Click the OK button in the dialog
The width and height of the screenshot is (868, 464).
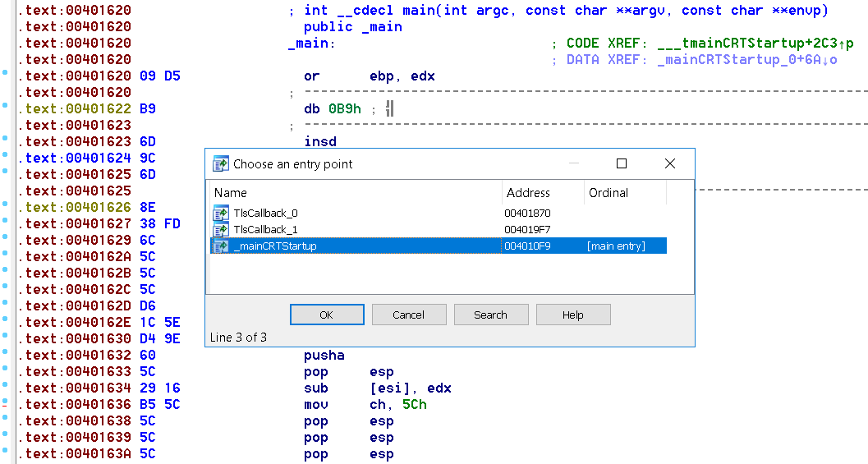[x=327, y=315]
